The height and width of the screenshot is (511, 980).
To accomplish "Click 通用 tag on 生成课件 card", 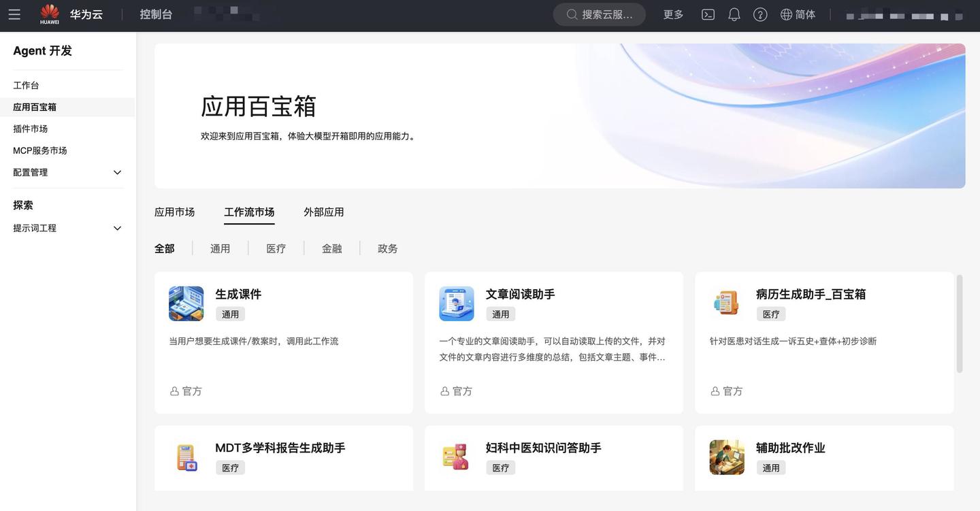I will (231, 314).
